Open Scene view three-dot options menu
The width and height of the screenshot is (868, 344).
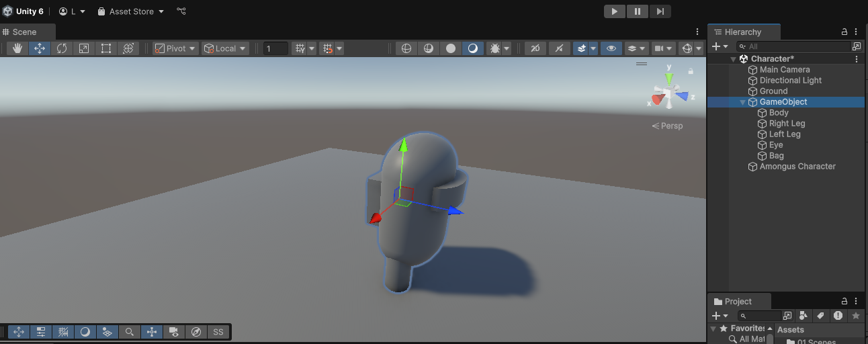(697, 32)
